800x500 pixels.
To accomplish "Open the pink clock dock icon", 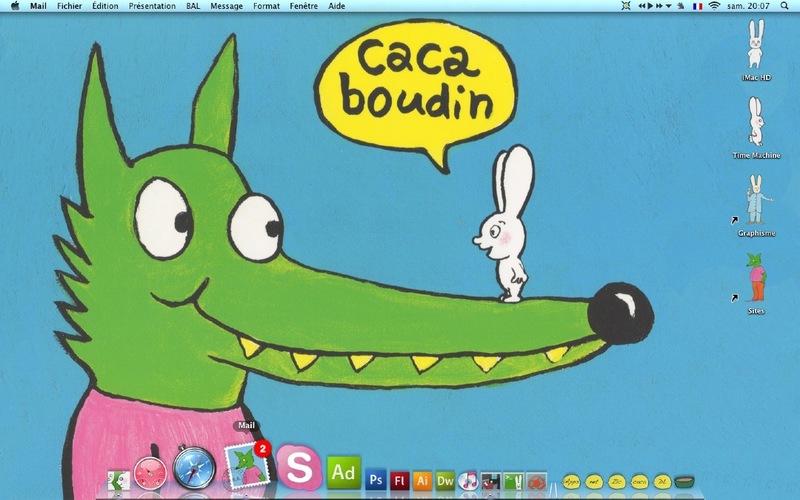I will 150,472.
